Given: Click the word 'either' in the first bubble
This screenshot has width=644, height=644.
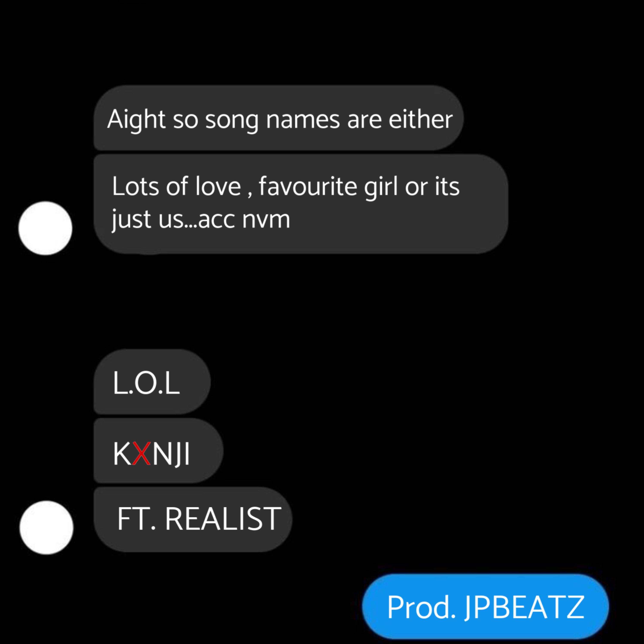Looking at the screenshot, I should coord(421,119).
